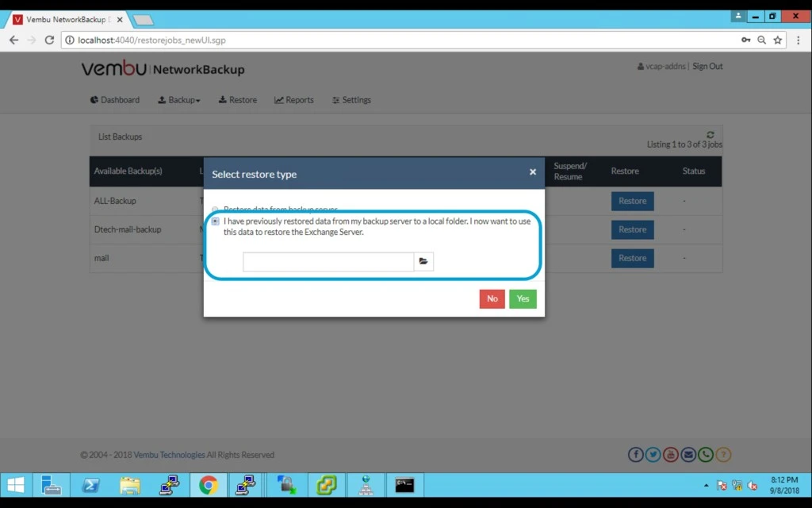Open the Settings menu item
Screen dimensions: 812x508
(351, 100)
